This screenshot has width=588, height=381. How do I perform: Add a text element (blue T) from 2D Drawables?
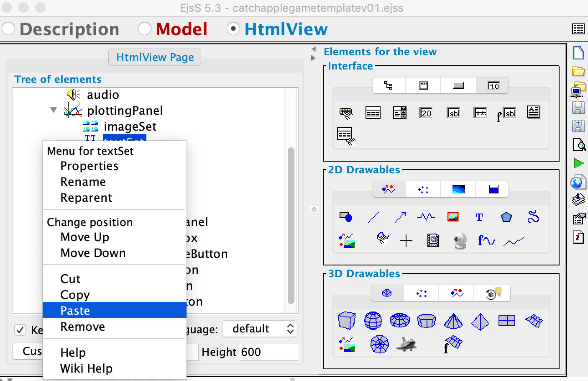479,217
